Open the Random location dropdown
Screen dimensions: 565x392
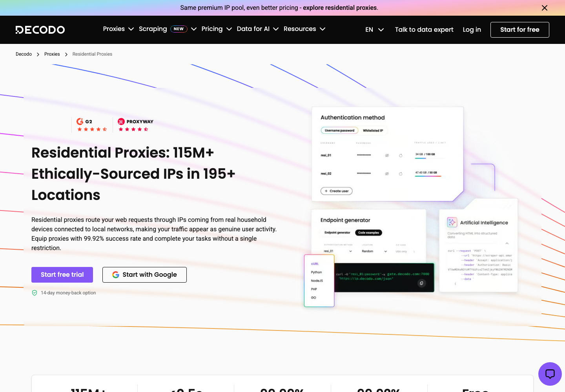pos(374,251)
